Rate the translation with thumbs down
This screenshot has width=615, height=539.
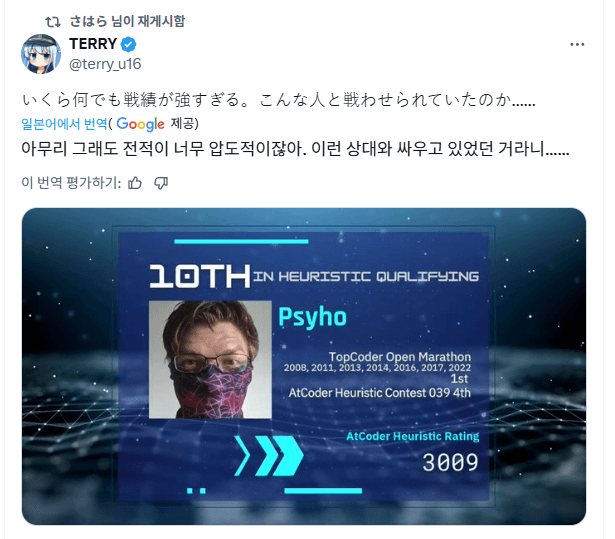tap(161, 182)
